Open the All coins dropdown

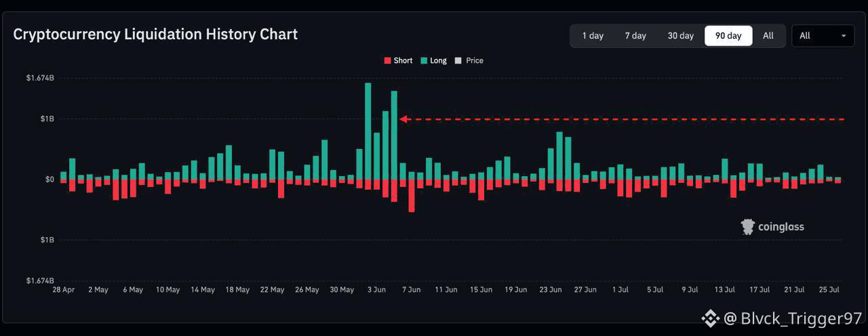click(823, 36)
